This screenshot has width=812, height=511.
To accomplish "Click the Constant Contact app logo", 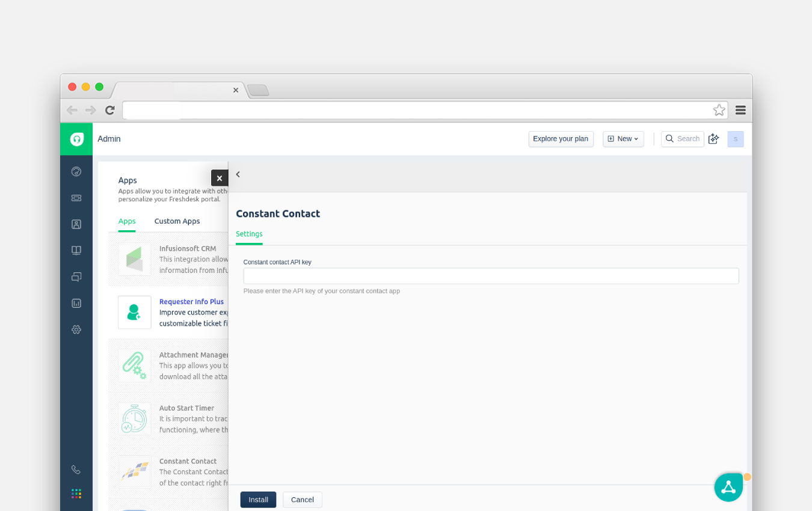I will click(135, 472).
